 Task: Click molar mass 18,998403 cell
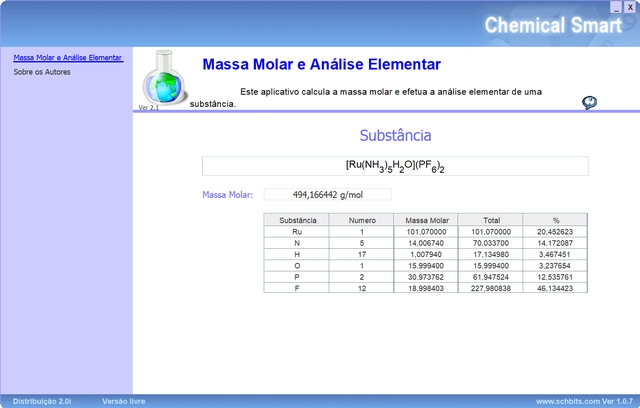coord(426,288)
